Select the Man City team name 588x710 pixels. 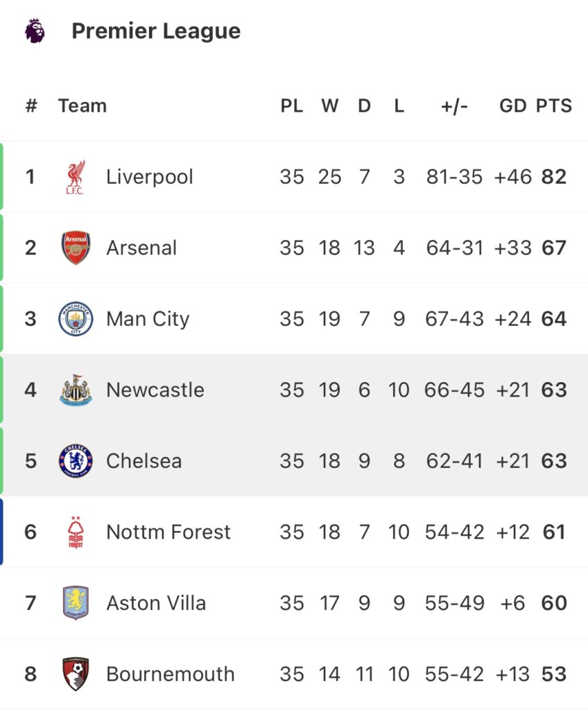(148, 319)
